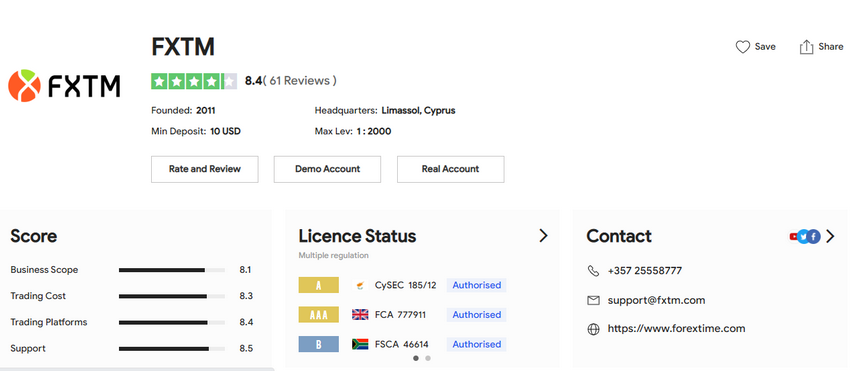Click the CySEC 185/12 licence text
Image resolution: width=852 pixels, height=371 pixels.
(x=405, y=285)
